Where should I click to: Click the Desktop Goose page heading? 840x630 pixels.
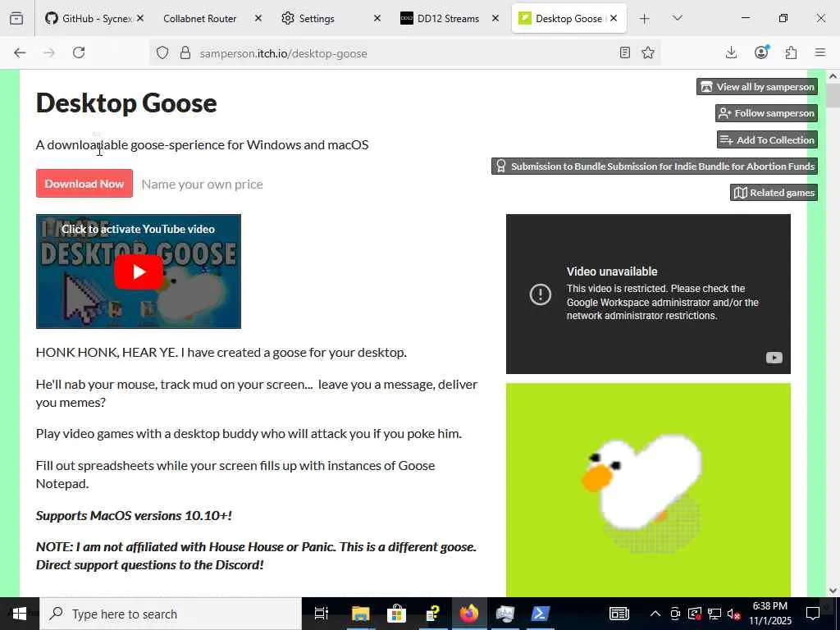126,103
